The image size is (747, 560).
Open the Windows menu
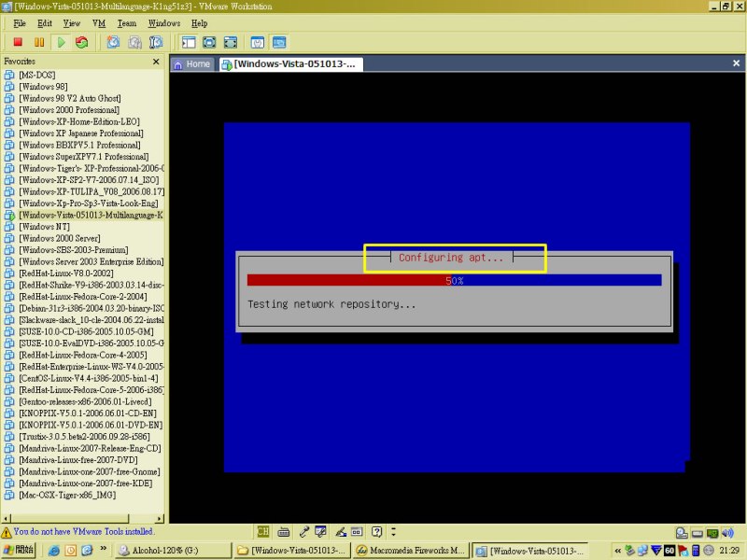click(x=164, y=23)
